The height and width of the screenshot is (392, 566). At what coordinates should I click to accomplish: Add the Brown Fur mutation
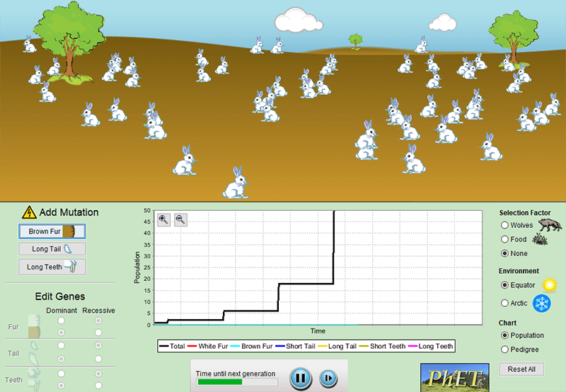52,231
